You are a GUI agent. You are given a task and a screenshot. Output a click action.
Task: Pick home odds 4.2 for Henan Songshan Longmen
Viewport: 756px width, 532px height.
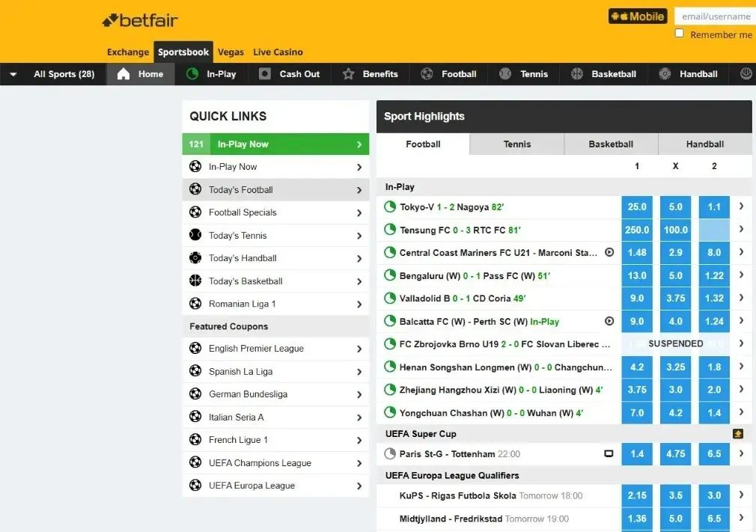coord(637,367)
